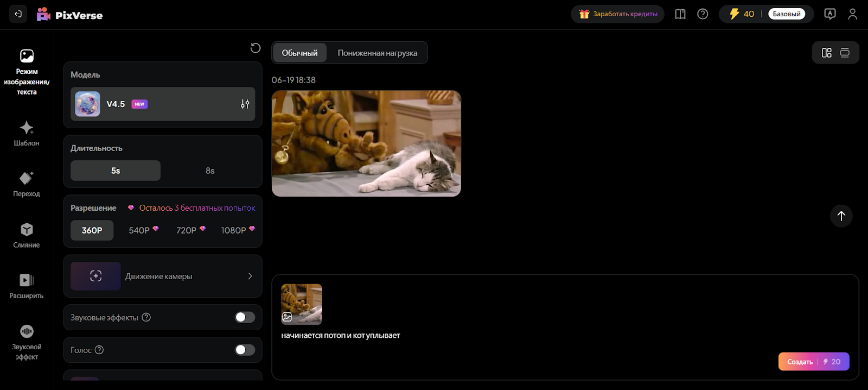
Task: Open the PixVerse logo home link
Action: 69,15
